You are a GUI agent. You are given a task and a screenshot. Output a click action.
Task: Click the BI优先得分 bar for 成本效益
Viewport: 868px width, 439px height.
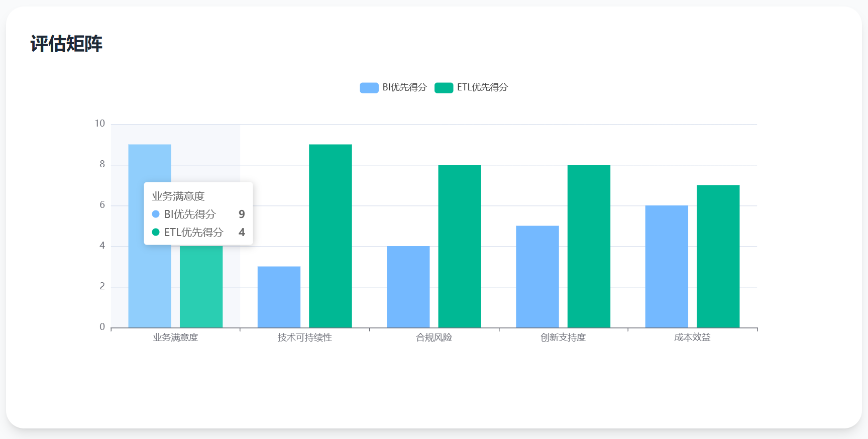coord(667,267)
